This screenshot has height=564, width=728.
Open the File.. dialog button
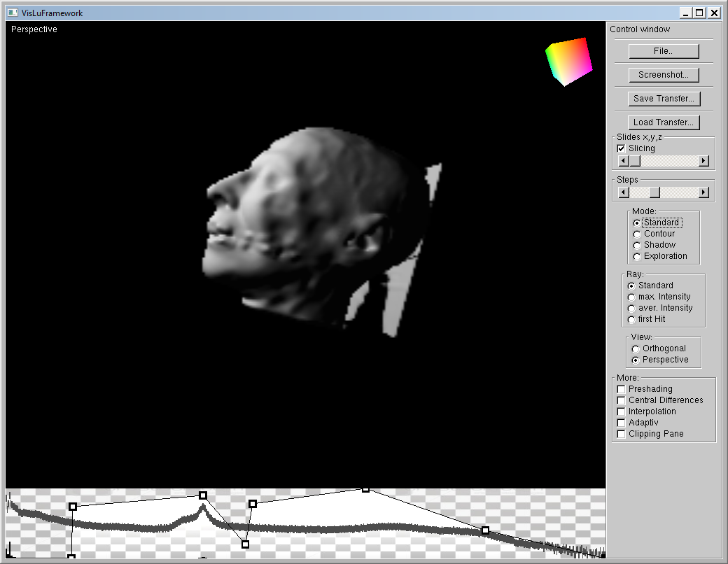coord(664,51)
